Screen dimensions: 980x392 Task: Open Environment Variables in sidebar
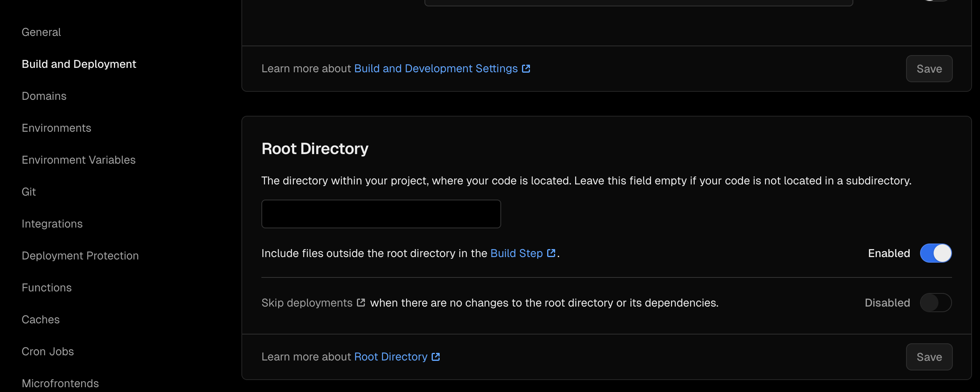(x=79, y=160)
